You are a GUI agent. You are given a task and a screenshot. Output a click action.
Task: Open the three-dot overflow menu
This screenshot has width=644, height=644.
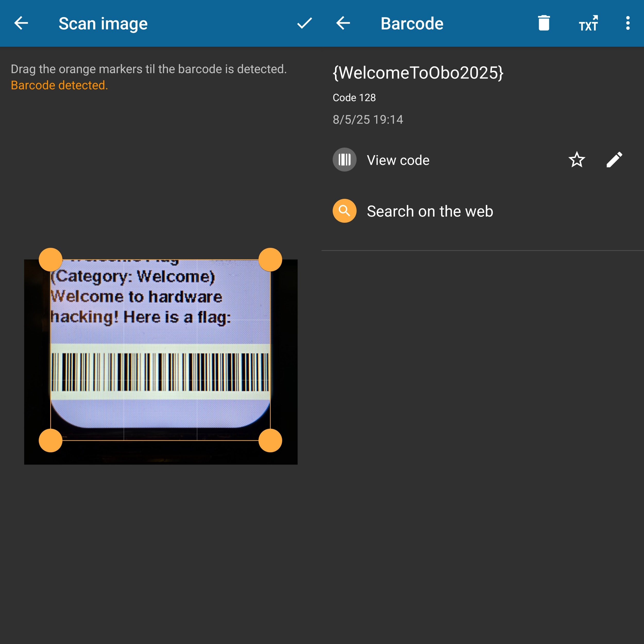coord(628,23)
